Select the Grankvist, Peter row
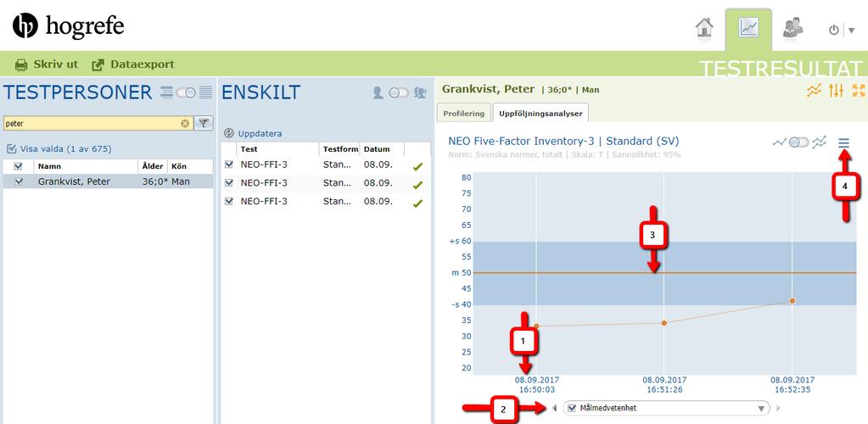This screenshot has width=868, height=424. pyautogui.click(x=108, y=181)
